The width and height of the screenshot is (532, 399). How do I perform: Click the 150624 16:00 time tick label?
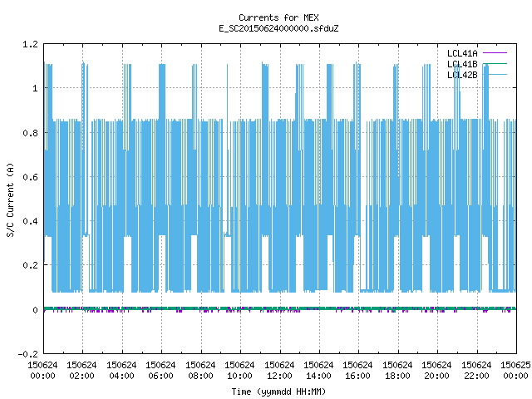coord(357,371)
